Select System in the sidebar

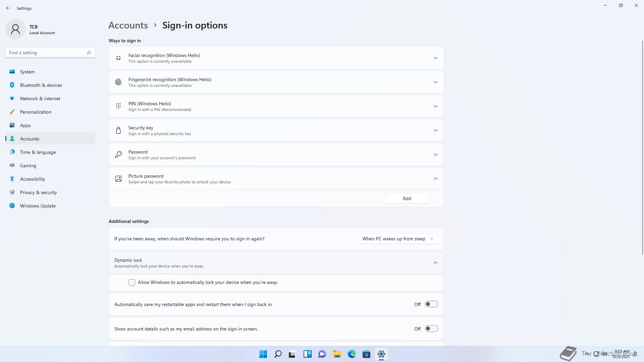click(x=50, y=72)
